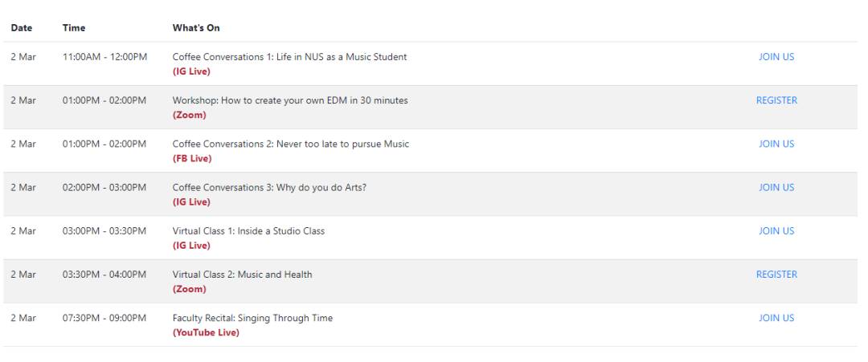Register for Virtual Class 2: Music and Health
868x362 pixels.
pyautogui.click(x=776, y=274)
